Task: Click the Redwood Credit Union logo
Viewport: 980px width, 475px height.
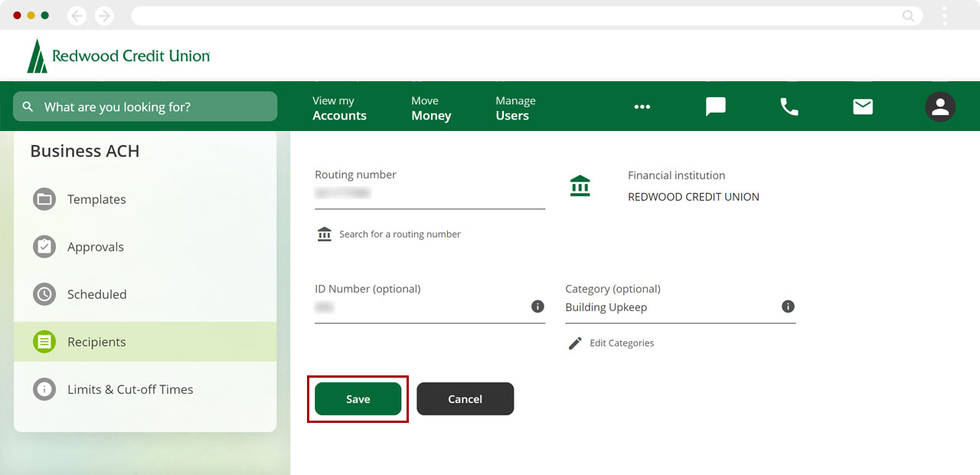Action: point(119,56)
